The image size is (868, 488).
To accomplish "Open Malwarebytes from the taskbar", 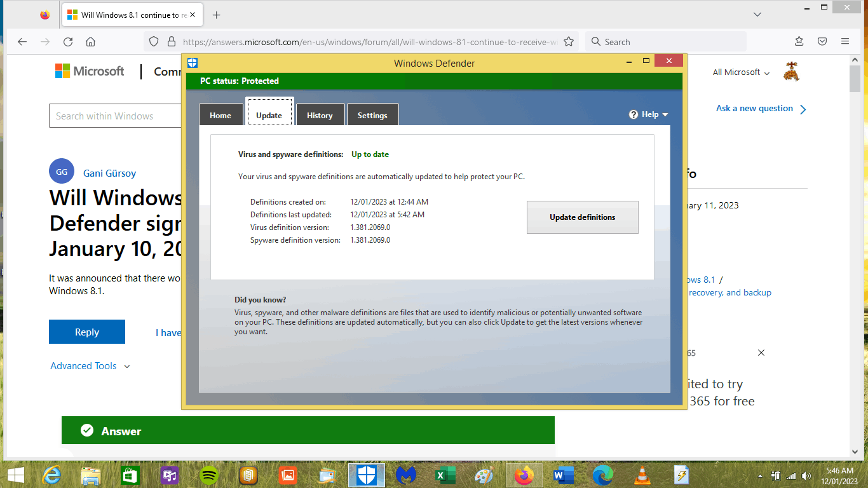I will (405, 475).
